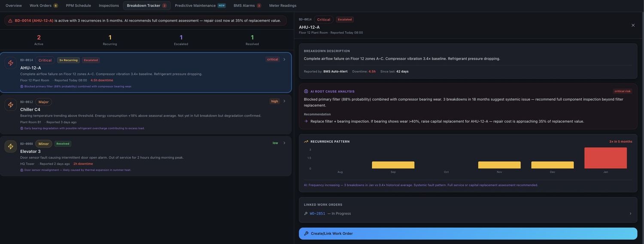Open the BMS Alarms tab

pos(247,6)
